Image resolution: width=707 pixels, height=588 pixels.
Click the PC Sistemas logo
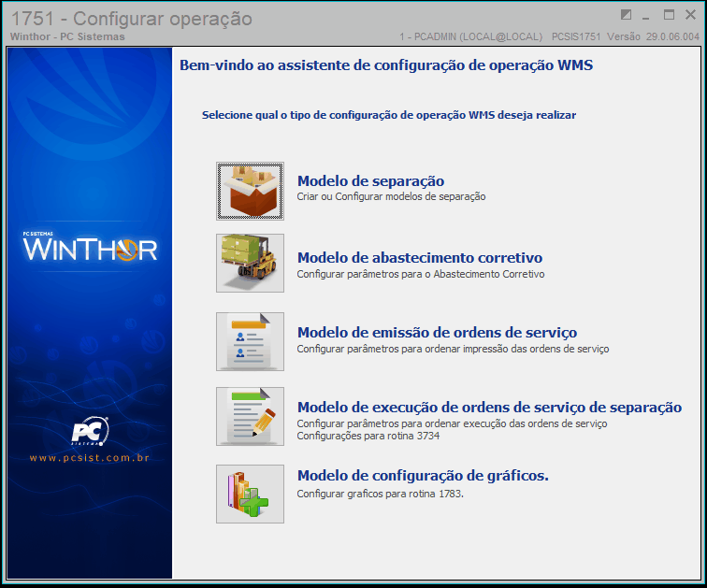(90, 431)
